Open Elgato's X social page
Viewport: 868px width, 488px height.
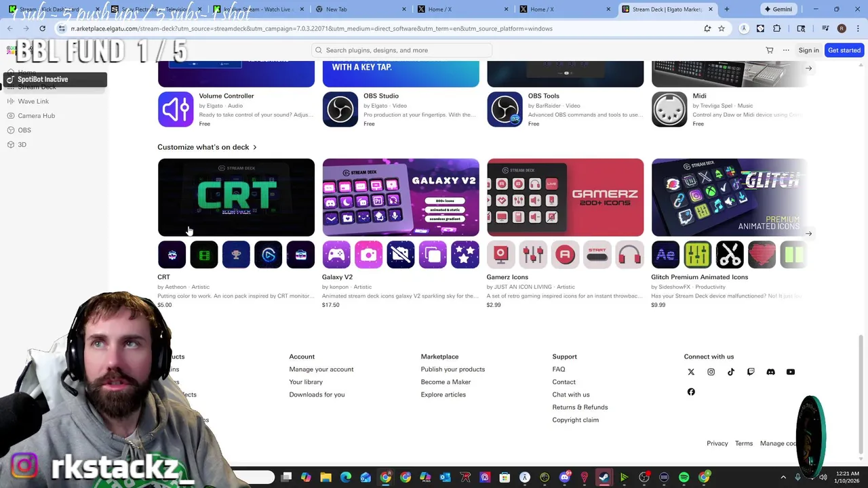pos(691,372)
